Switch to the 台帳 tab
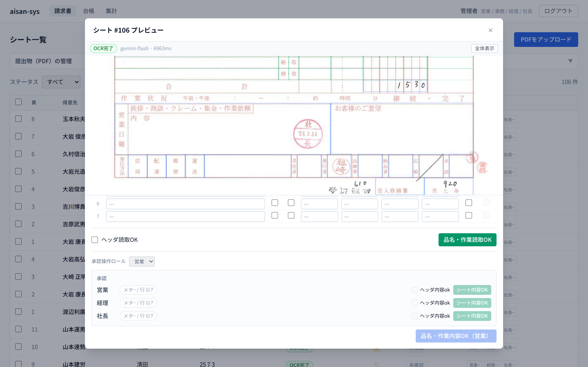This screenshot has width=588, height=367. (x=88, y=11)
